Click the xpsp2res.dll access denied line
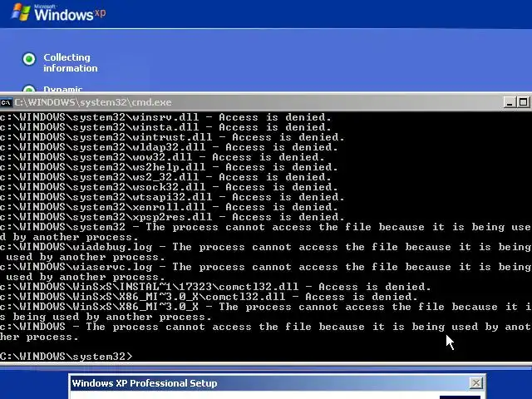 pos(172,217)
